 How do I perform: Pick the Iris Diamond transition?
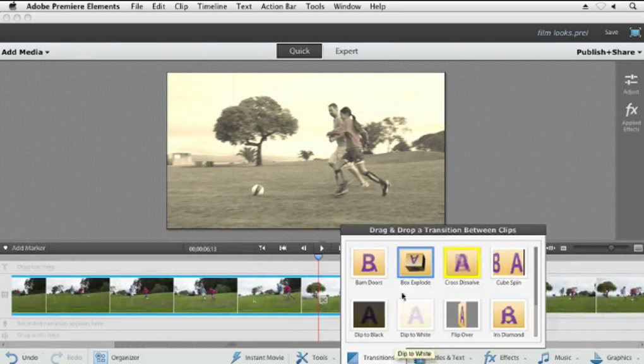click(508, 315)
